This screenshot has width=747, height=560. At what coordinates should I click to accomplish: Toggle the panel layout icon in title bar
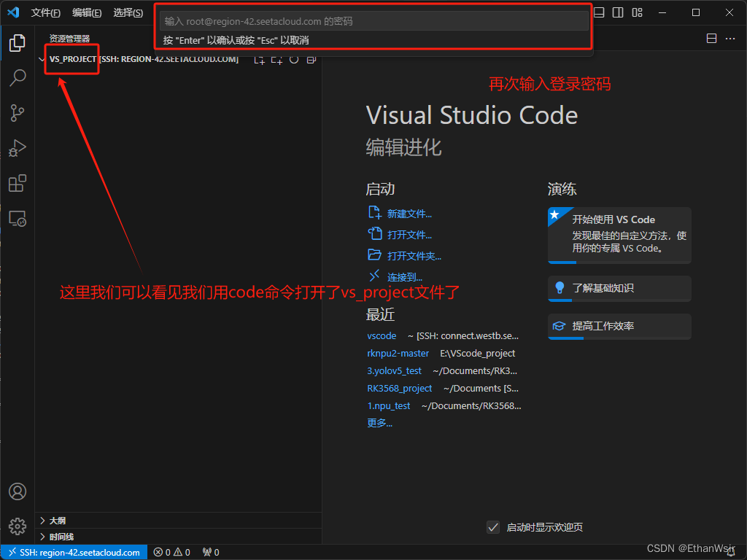tap(599, 12)
